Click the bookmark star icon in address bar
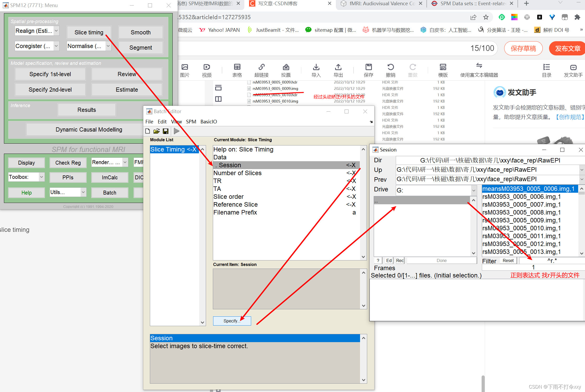The image size is (585, 392). point(486,17)
